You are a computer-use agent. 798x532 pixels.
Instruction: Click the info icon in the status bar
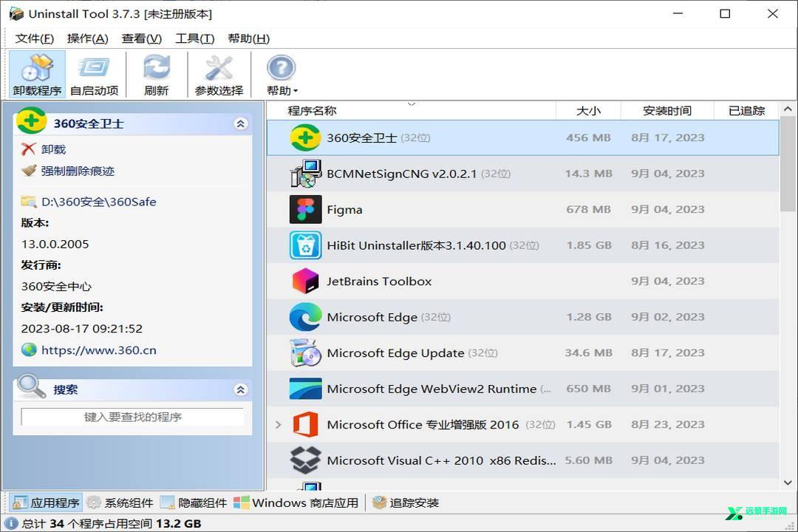point(10,523)
